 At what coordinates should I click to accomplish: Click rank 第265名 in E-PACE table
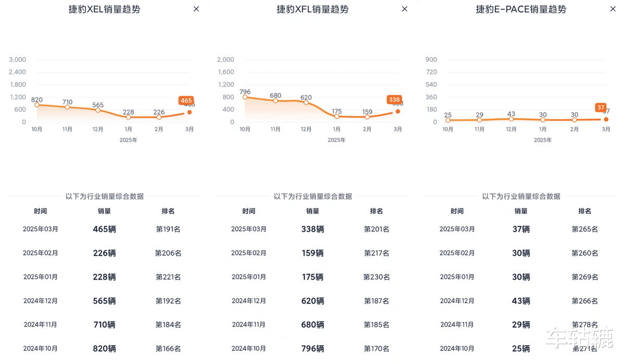(x=585, y=229)
